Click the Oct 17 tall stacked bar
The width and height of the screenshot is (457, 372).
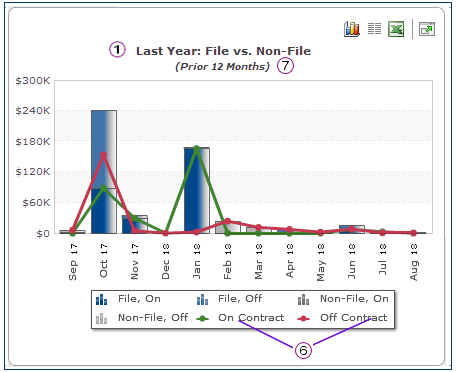tap(104, 172)
